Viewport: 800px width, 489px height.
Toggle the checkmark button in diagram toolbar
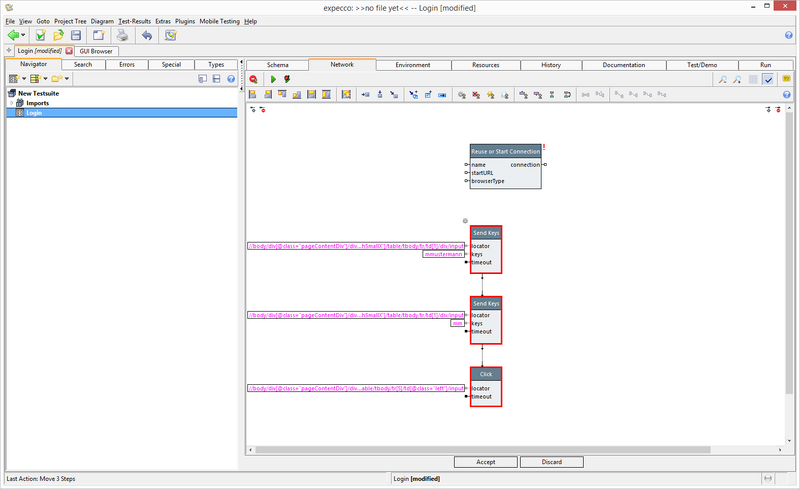pyautogui.click(x=767, y=79)
